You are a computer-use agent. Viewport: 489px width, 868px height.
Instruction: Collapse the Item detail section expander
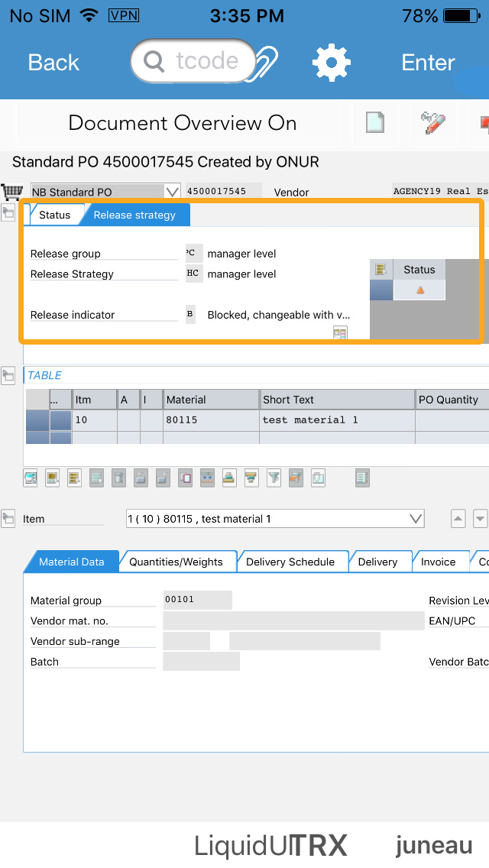click(x=8, y=518)
